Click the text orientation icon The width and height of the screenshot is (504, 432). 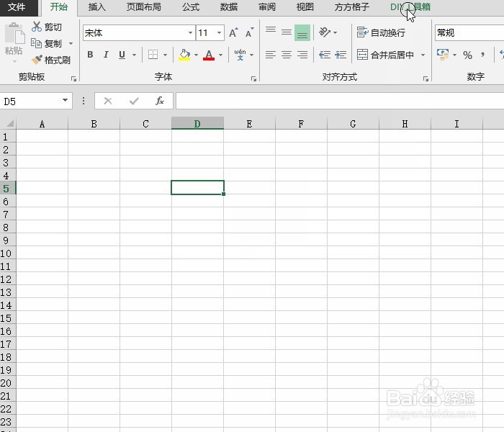(x=325, y=32)
